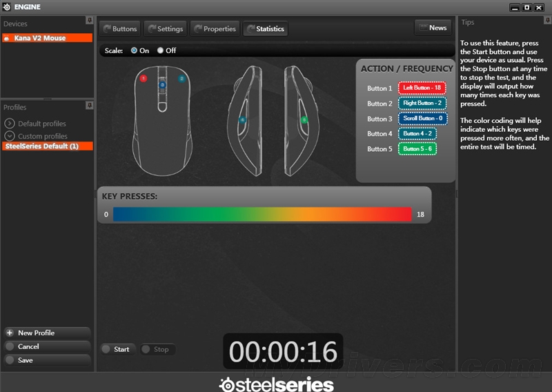Viewport: 552px width, 392px height.
Task: Open the Buttons tab
Action: click(120, 29)
